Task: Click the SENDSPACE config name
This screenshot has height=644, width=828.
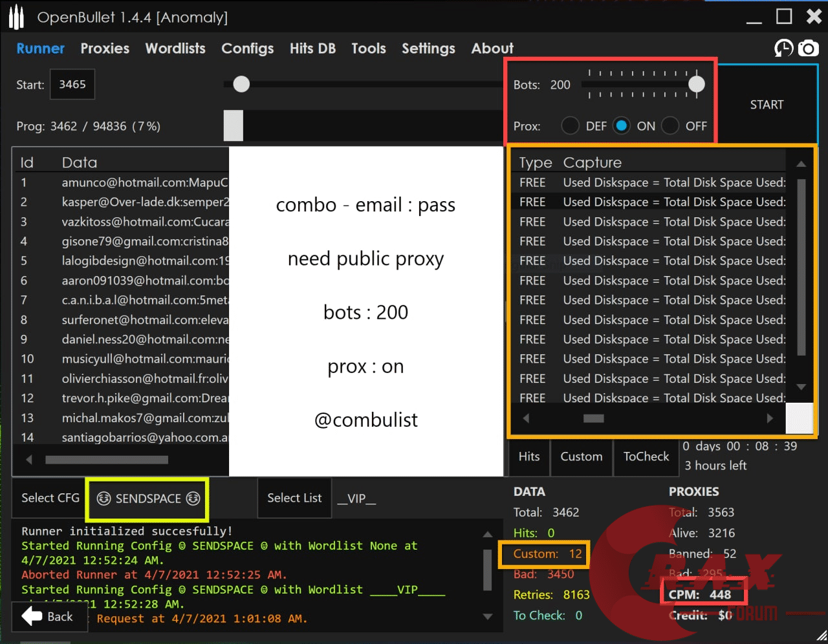Action: 148,498
